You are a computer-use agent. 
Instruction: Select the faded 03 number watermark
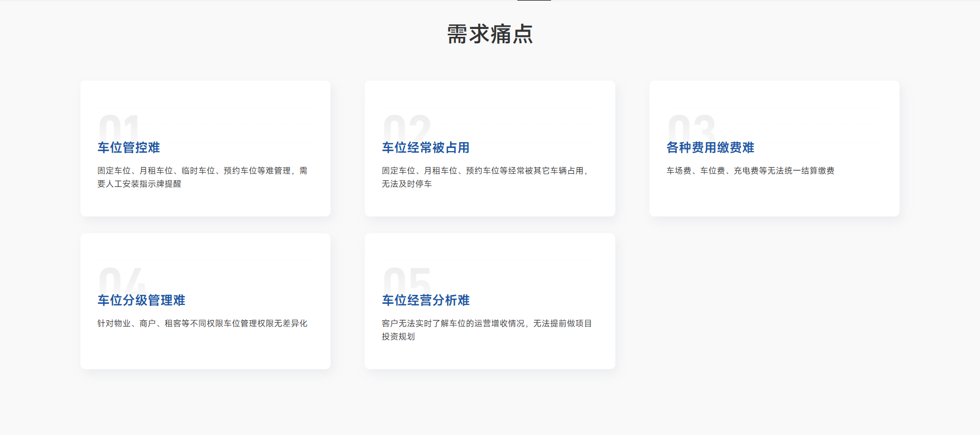tap(691, 126)
